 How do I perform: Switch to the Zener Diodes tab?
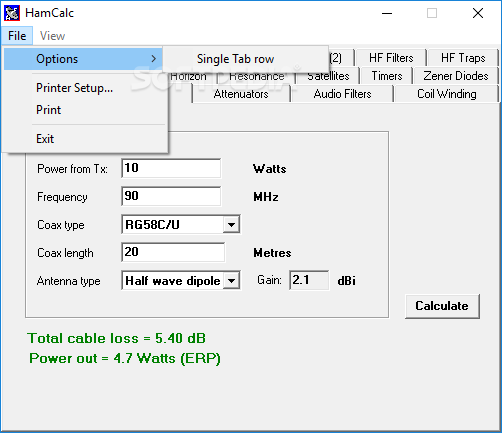point(456,76)
